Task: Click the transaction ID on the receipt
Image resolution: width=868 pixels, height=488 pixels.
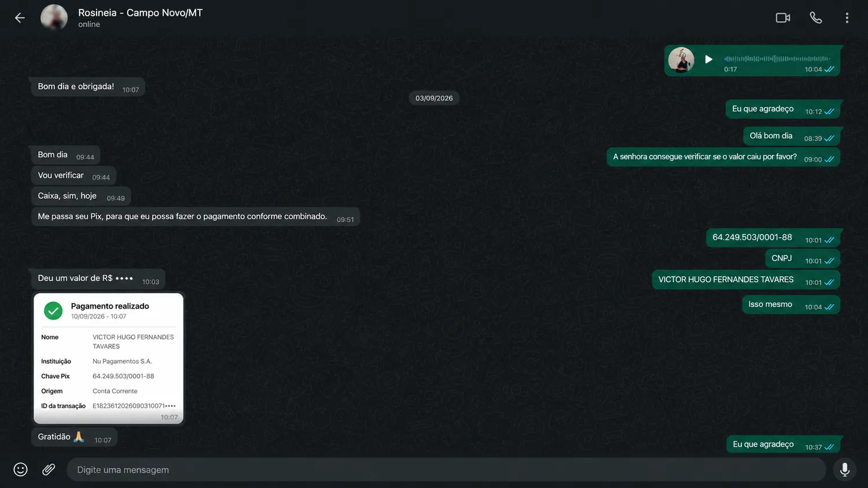Action: click(x=134, y=406)
